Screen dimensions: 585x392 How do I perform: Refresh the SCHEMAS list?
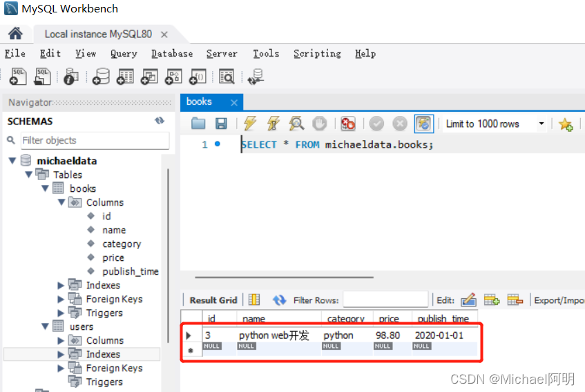tap(160, 121)
